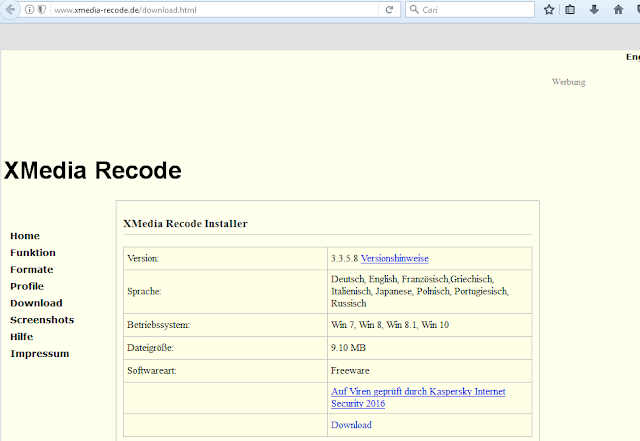This screenshot has width=640, height=441.
Task: Click the Softwareart: label cell
Action: [x=225, y=371]
